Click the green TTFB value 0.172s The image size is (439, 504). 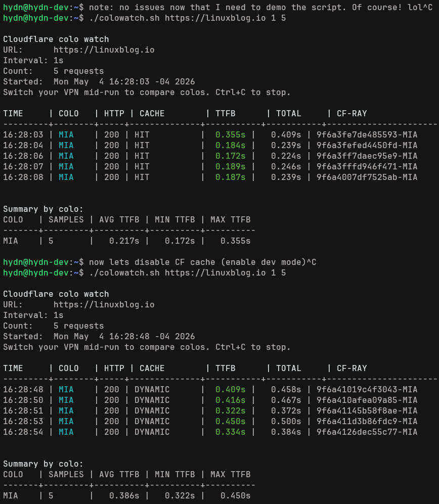[x=230, y=156]
